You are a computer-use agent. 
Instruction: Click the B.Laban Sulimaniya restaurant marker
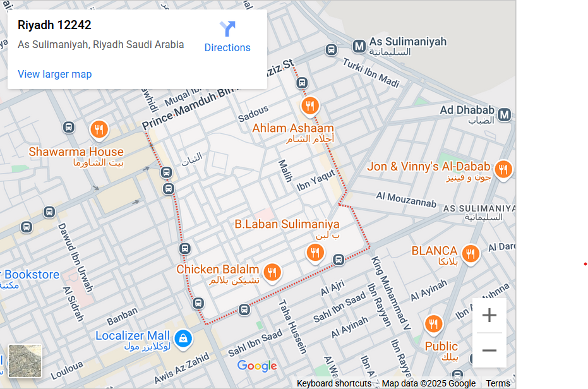[315, 253]
